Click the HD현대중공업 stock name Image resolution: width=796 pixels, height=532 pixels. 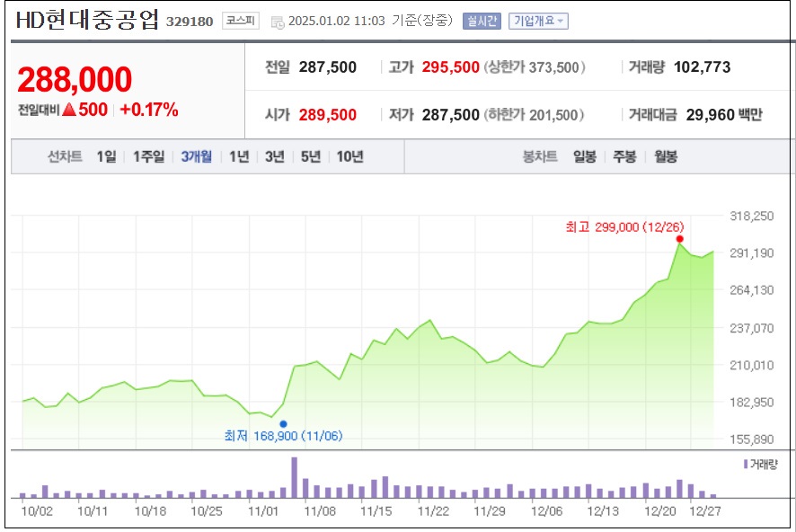click(x=87, y=20)
